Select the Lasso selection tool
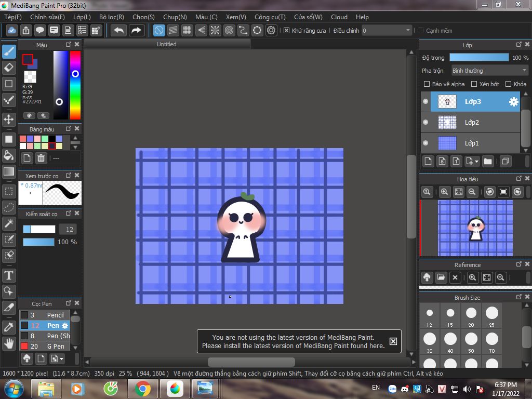The height and width of the screenshot is (399, 532). coord(9,207)
